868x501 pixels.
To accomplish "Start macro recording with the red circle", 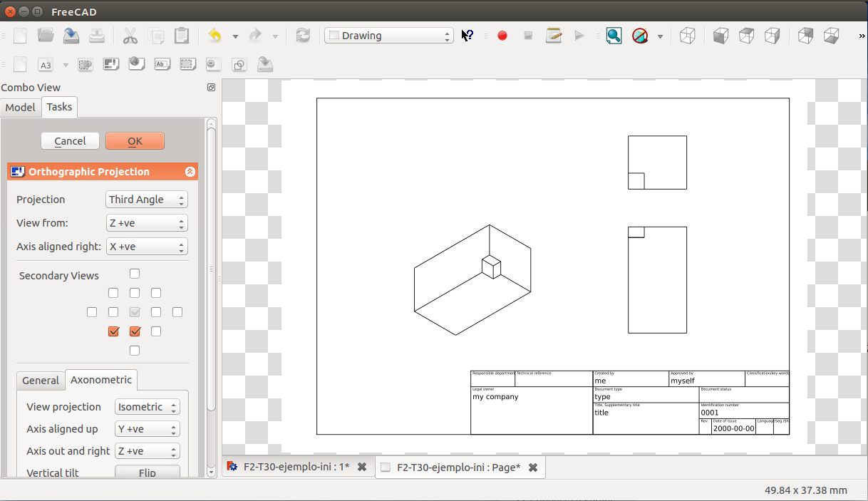I will tap(502, 36).
